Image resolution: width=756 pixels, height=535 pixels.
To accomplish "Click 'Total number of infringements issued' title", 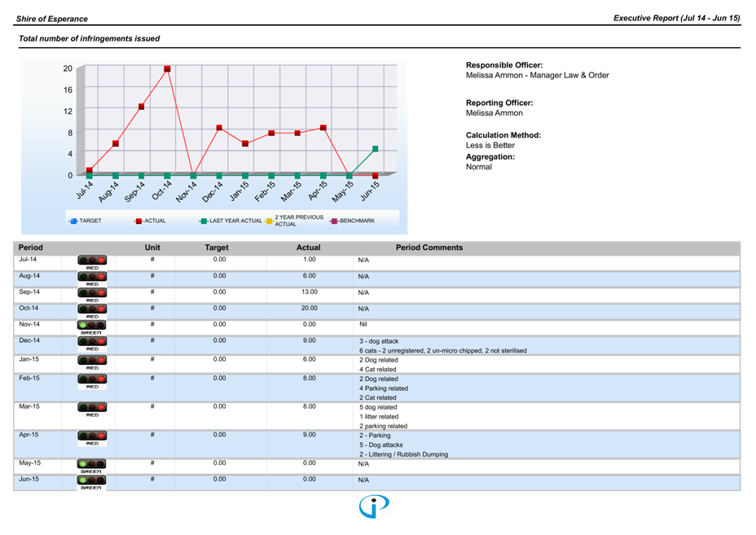I will [x=89, y=38].
